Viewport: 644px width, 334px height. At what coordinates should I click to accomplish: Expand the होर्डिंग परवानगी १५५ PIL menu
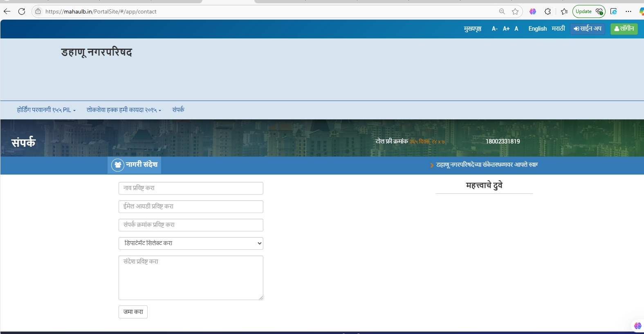[x=46, y=110]
